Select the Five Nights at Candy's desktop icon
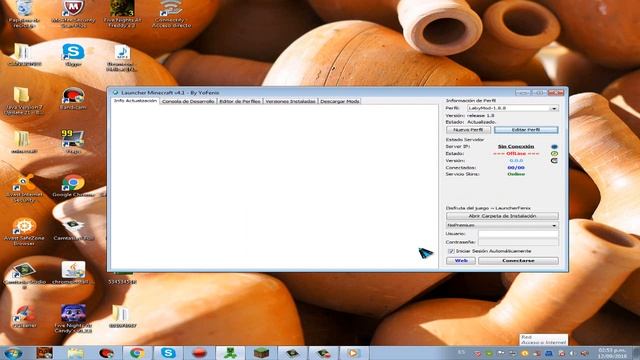 point(73,318)
